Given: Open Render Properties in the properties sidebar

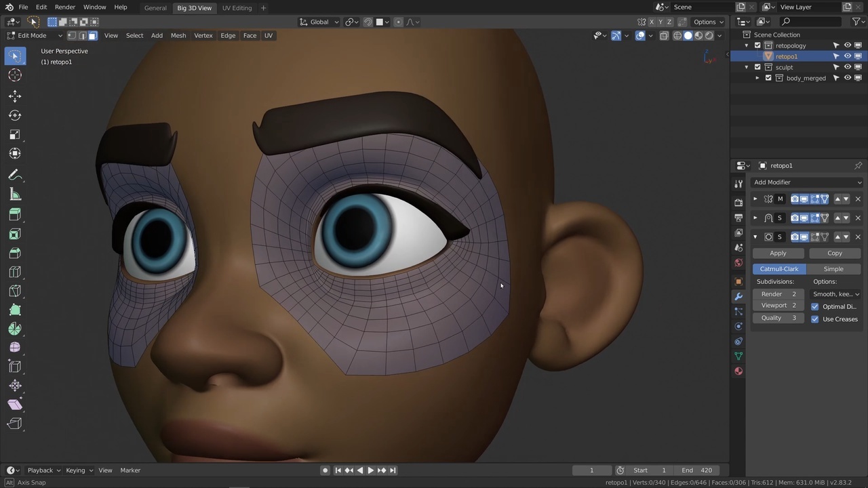Looking at the screenshot, I should point(738,201).
